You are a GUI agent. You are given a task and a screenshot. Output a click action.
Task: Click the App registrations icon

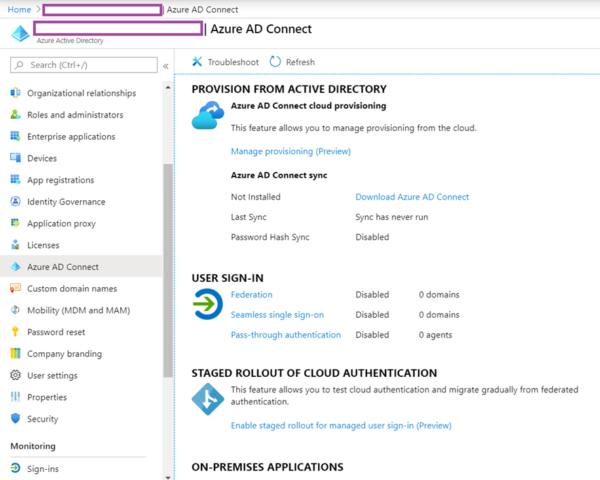pos(15,180)
